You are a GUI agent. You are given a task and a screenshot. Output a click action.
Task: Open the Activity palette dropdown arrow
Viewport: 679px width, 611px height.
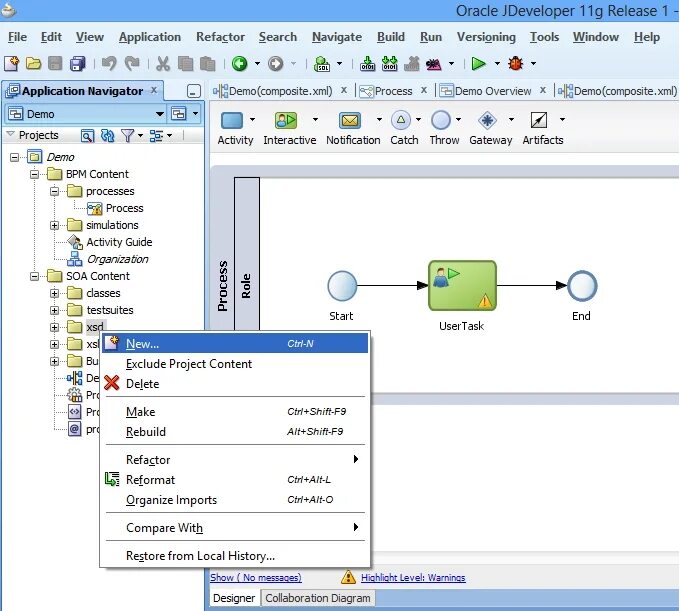[x=252, y=120]
